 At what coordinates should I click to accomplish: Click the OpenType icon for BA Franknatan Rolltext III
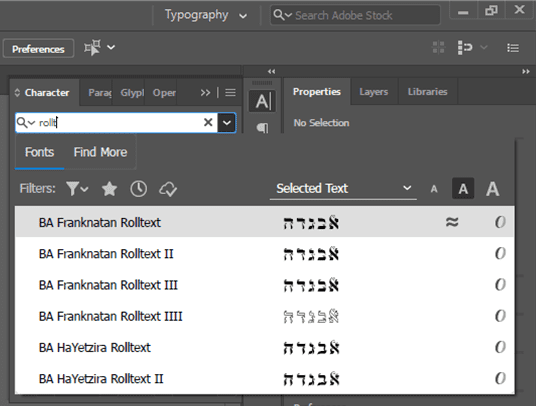[x=500, y=285]
